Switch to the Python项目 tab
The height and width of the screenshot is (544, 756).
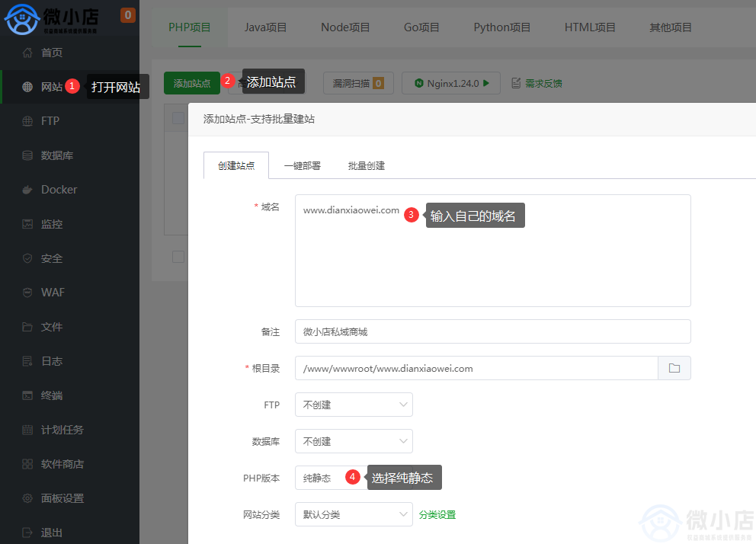coord(502,27)
